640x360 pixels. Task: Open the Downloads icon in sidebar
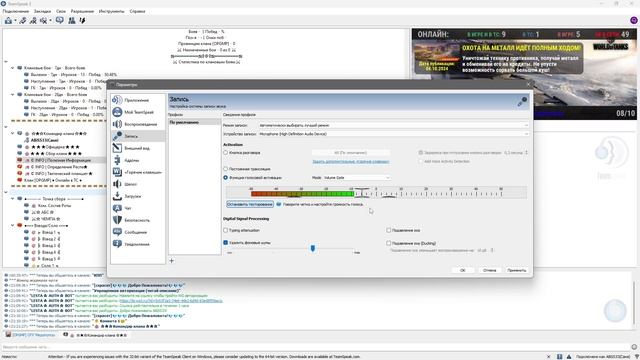[x=117, y=196]
